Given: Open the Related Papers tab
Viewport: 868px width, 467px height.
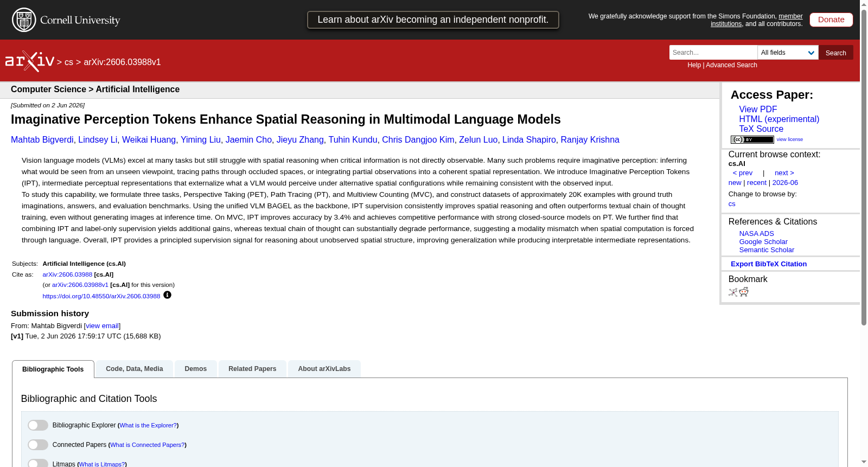Looking at the screenshot, I should pyautogui.click(x=252, y=369).
